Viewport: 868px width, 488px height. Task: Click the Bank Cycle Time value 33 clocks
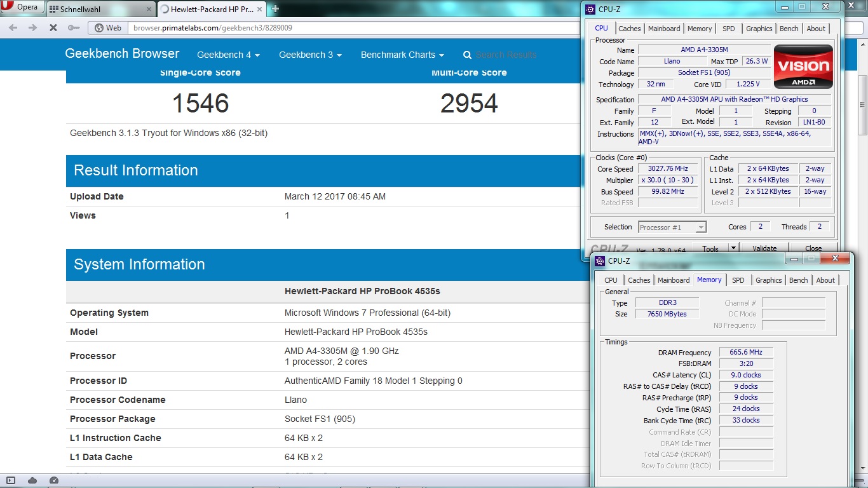[x=746, y=420]
